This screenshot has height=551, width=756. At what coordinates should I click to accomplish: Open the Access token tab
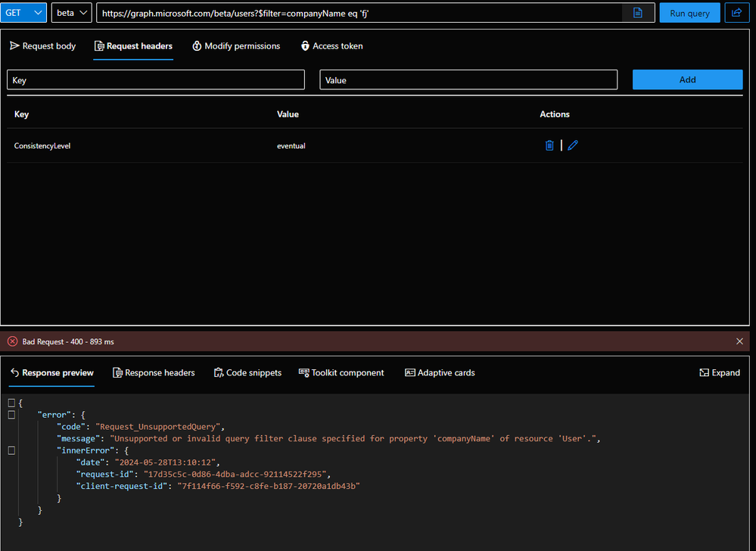[331, 46]
